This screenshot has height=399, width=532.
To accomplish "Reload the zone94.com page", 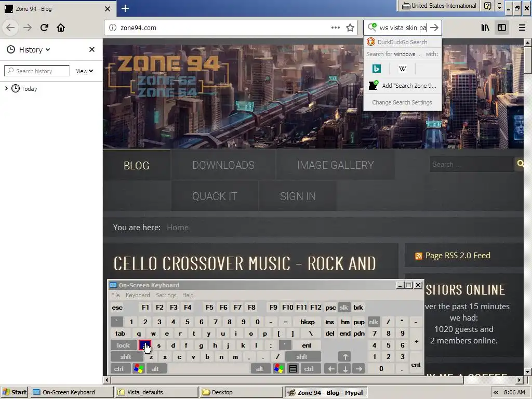I will [x=44, y=28].
